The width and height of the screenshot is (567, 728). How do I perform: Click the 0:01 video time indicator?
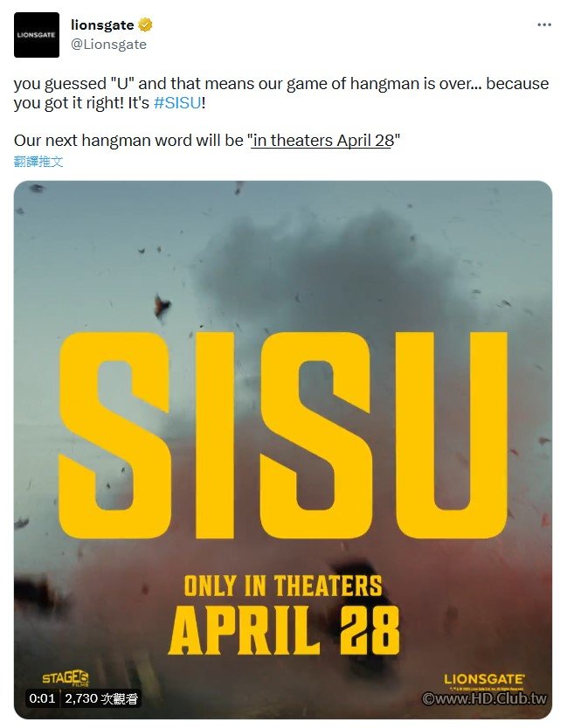pos(42,698)
